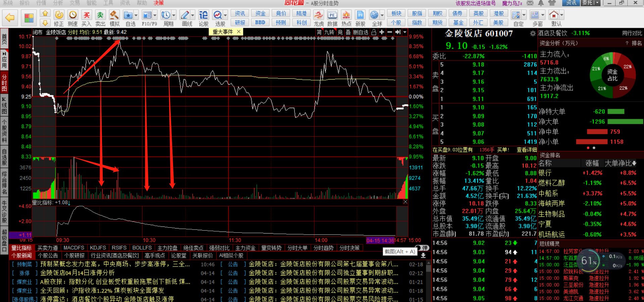Screen dimensions: 644x302
Task: Open the 系统 menu
Action: tap(8, 3)
